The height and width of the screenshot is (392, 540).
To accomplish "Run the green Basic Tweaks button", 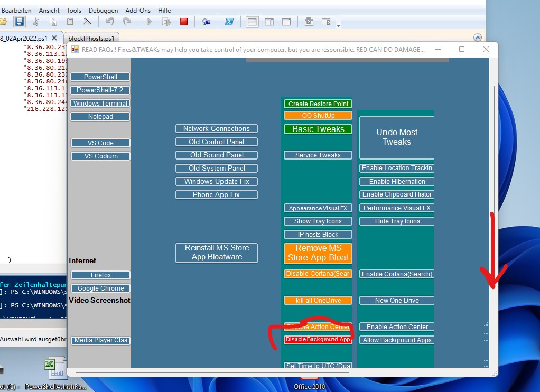I will 318,129.
